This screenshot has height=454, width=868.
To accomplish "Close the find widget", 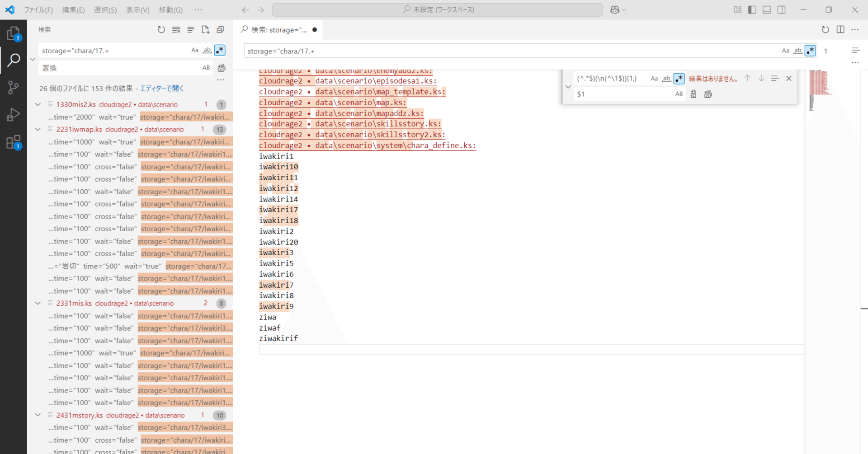I will click(789, 78).
